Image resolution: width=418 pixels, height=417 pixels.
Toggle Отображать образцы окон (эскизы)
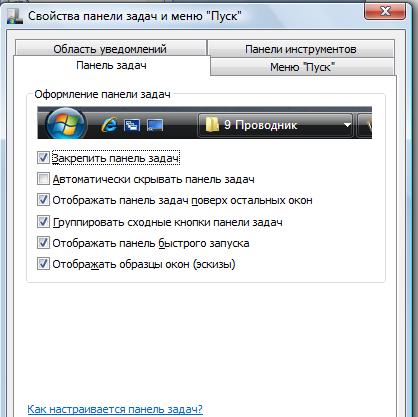(43, 264)
